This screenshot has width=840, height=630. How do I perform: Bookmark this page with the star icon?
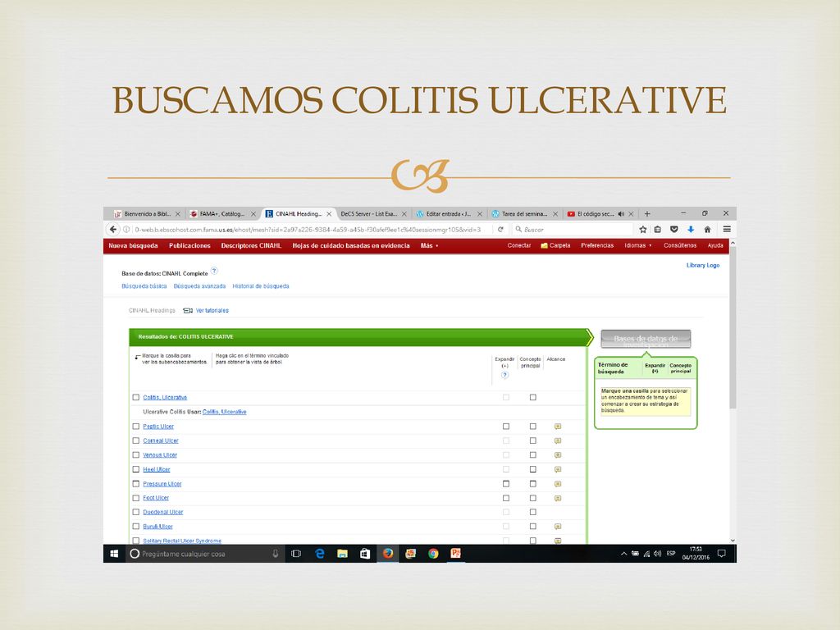643,230
